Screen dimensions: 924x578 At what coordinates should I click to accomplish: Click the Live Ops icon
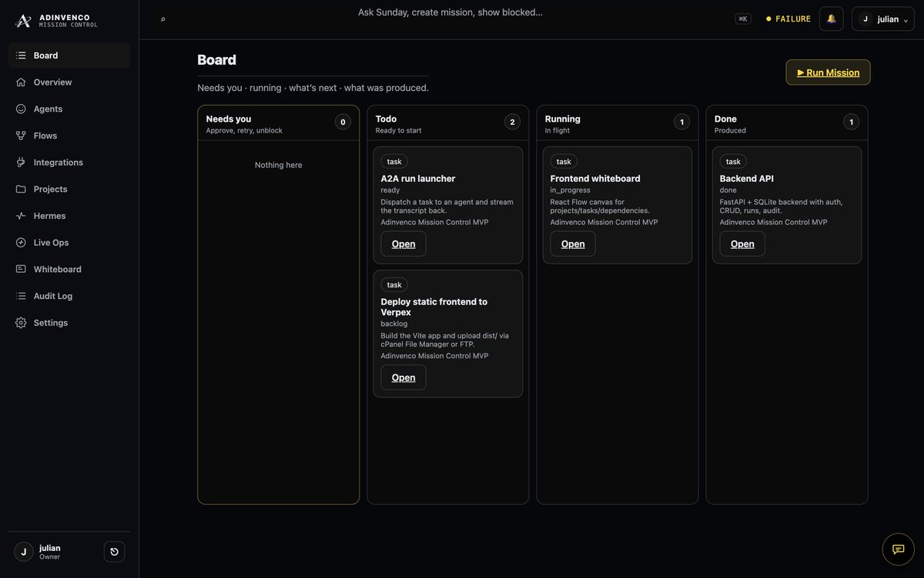tap(21, 243)
